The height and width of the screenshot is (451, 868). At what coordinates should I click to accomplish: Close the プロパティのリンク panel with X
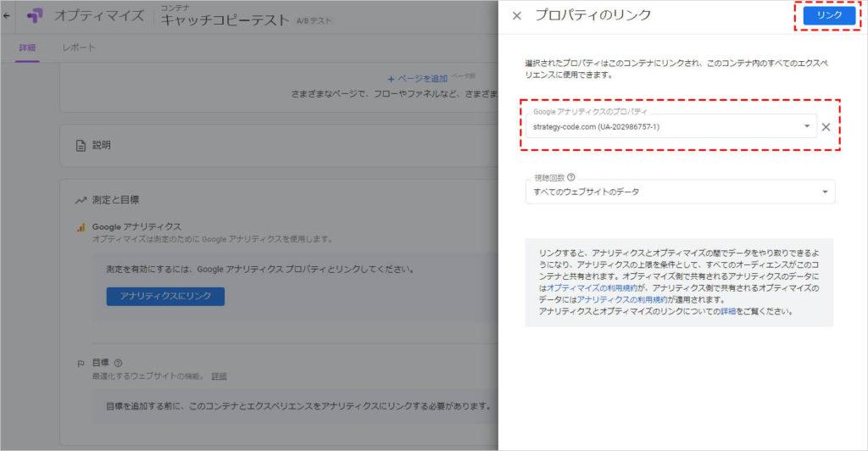tap(516, 16)
